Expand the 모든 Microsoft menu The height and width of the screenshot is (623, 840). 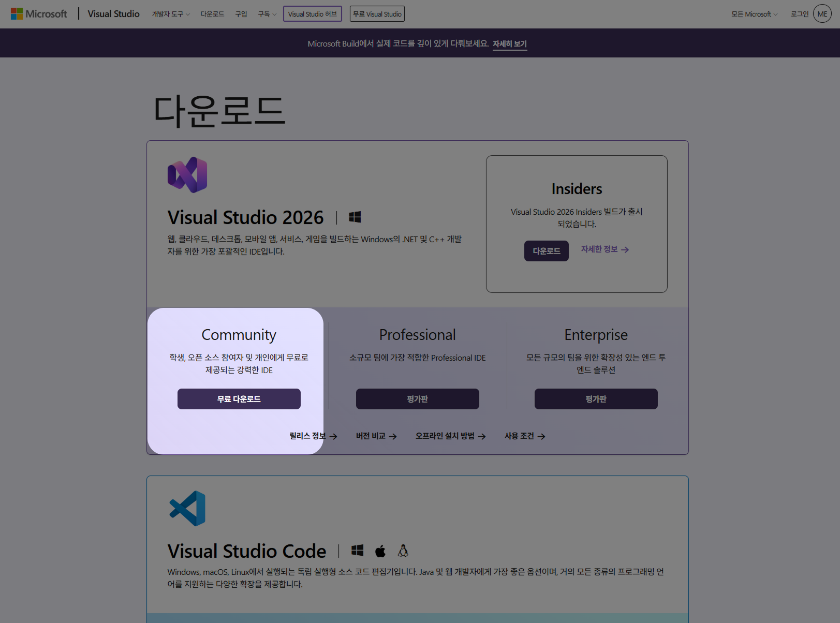(754, 14)
